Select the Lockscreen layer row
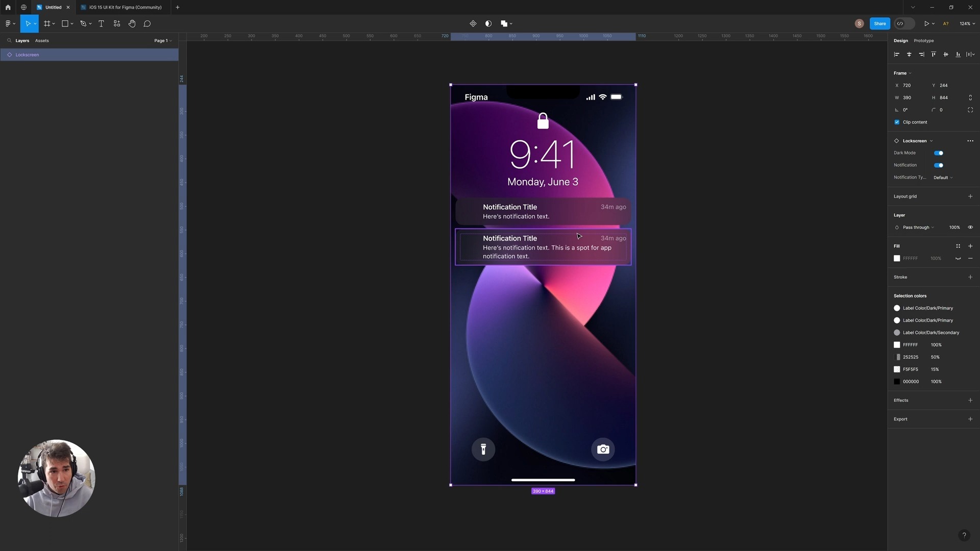Screen dimensions: 980x551 pyautogui.click(x=89, y=55)
